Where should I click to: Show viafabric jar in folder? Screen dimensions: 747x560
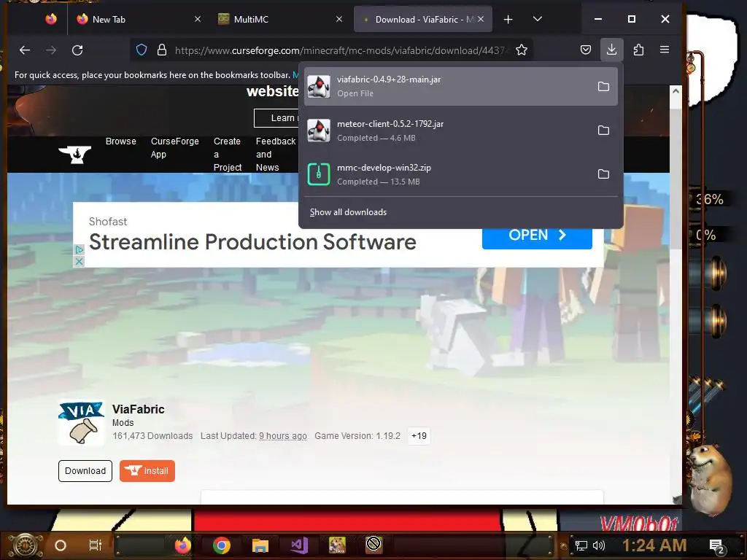pos(603,86)
